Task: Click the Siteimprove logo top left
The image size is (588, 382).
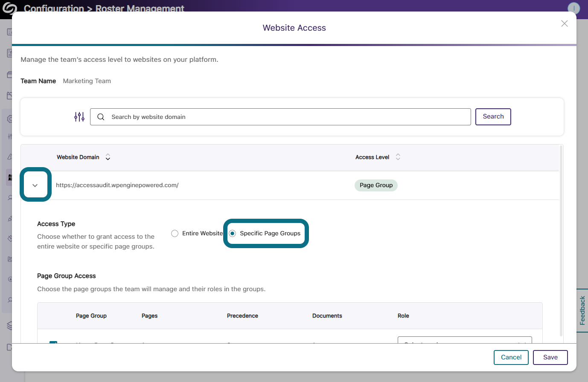Action: click(9, 8)
